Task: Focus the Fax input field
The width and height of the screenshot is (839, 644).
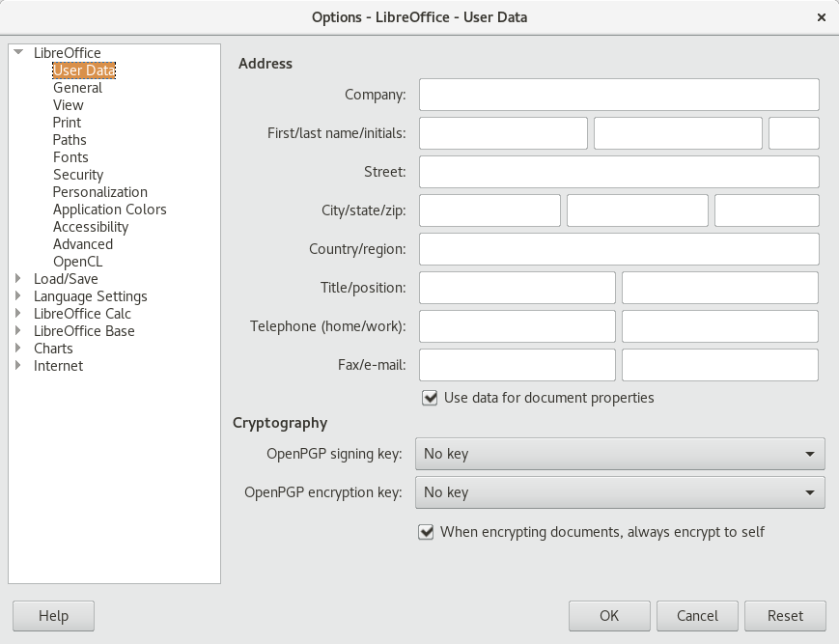Action: (x=517, y=365)
